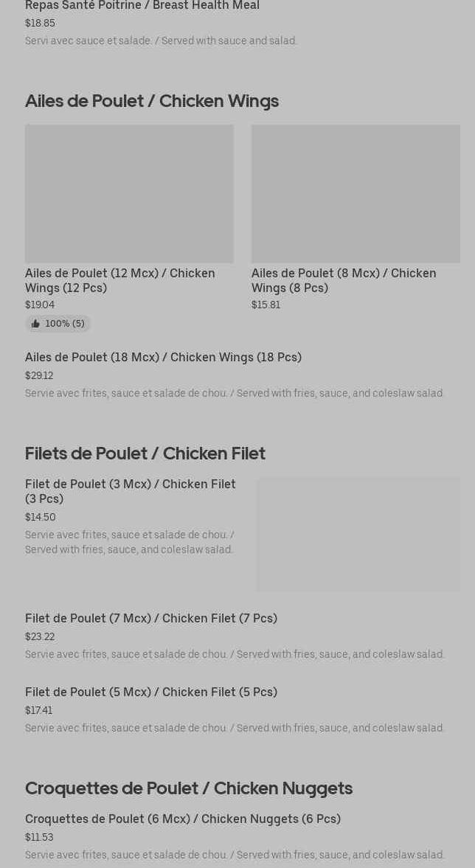Click the $15.81 price for 8 wings
This screenshot has width=475, height=868.
[x=266, y=305]
